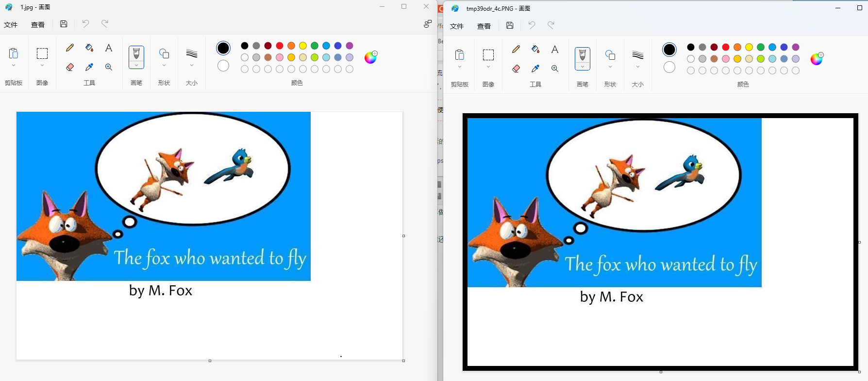Pick pink swatch in 1.jpg window palette
The height and width of the screenshot is (381, 868).
click(280, 57)
